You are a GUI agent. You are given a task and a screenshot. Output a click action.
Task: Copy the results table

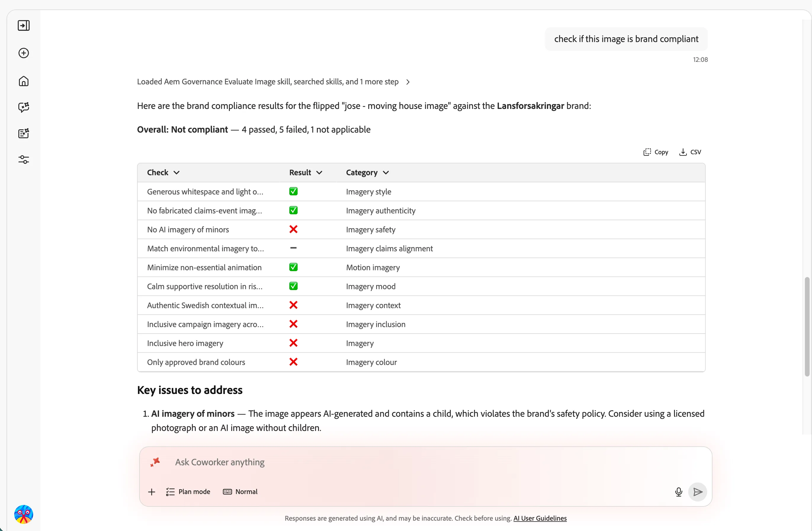[656, 152]
